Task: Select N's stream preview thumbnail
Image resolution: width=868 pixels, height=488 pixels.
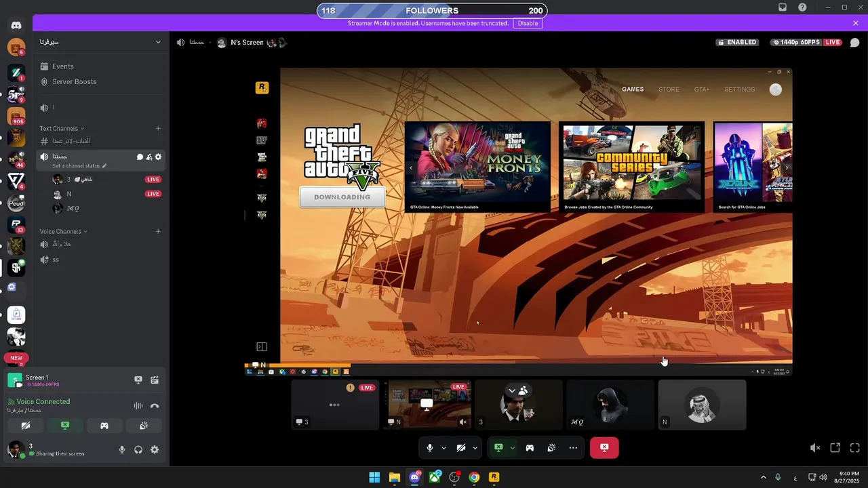Action: click(427, 405)
